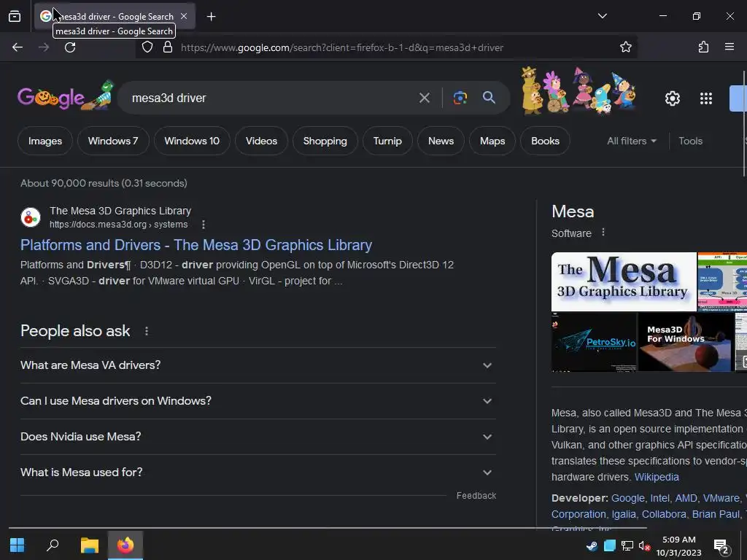The width and height of the screenshot is (747, 560).
Task: Expand Does Nvidia use Mesa?
Action: (x=258, y=437)
